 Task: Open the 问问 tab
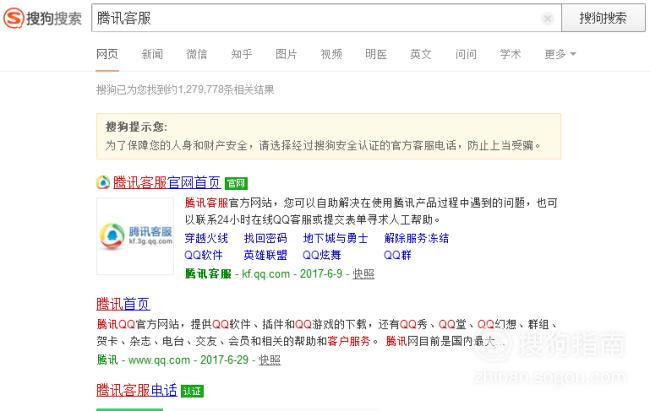pyautogui.click(x=466, y=54)
